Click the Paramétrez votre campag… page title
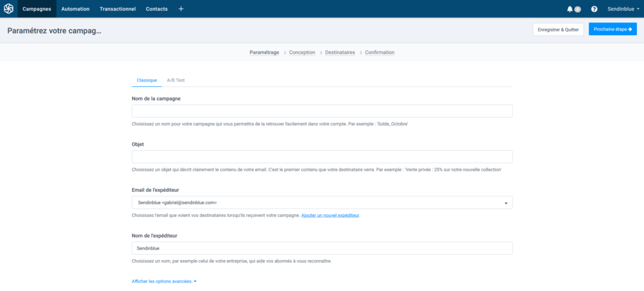644x291 pixels. coord(54,31)
